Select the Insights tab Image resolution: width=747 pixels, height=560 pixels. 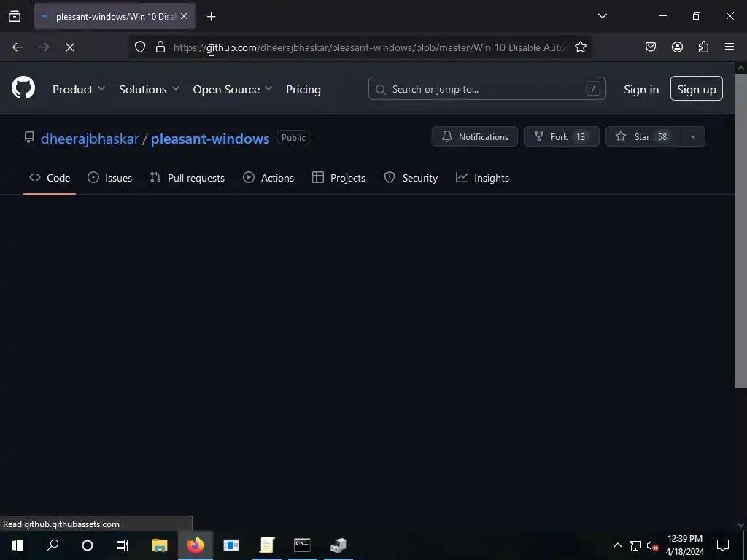click(x=483, y=178)
